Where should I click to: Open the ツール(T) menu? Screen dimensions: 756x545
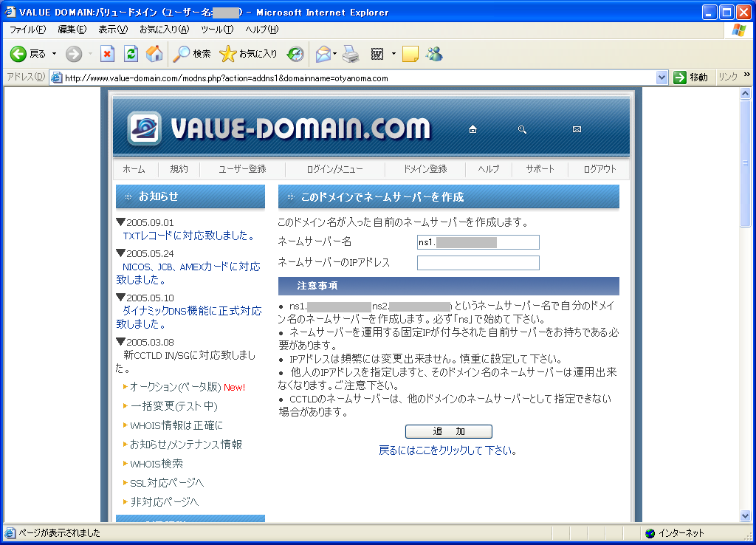pos(218,30)
